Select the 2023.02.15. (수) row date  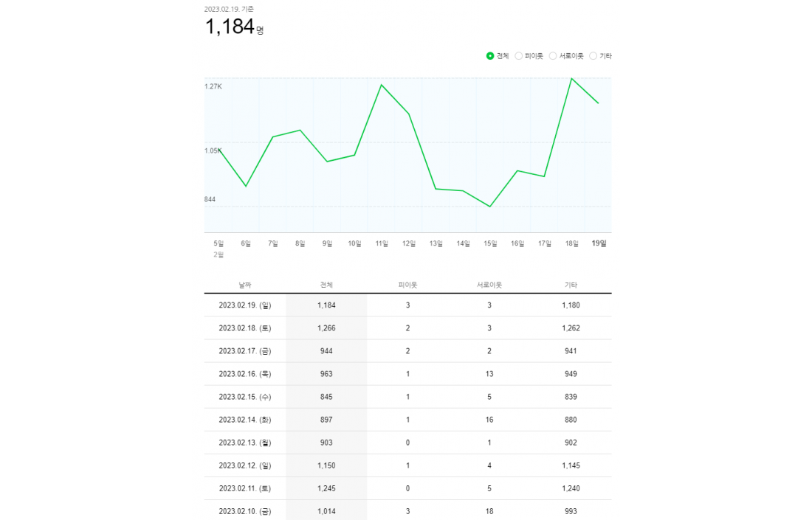click(x=245, y=397)
